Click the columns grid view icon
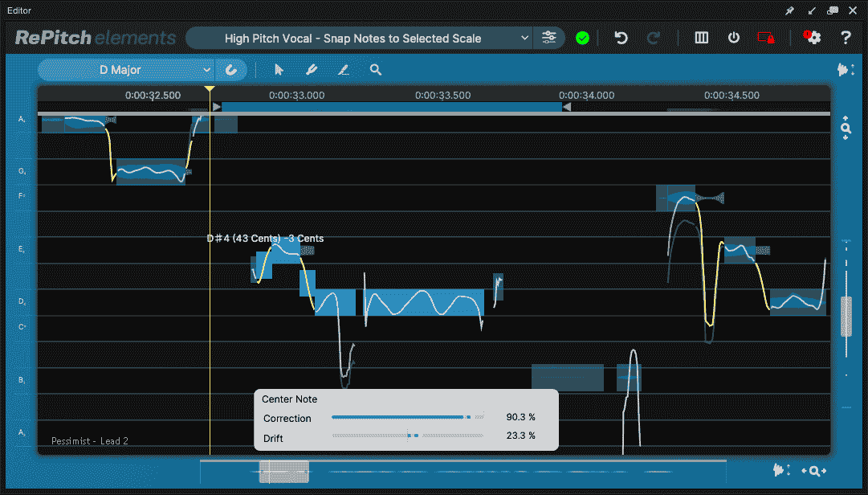The height and width of the screenshot is (495, 868). click(x=701, y=38)
